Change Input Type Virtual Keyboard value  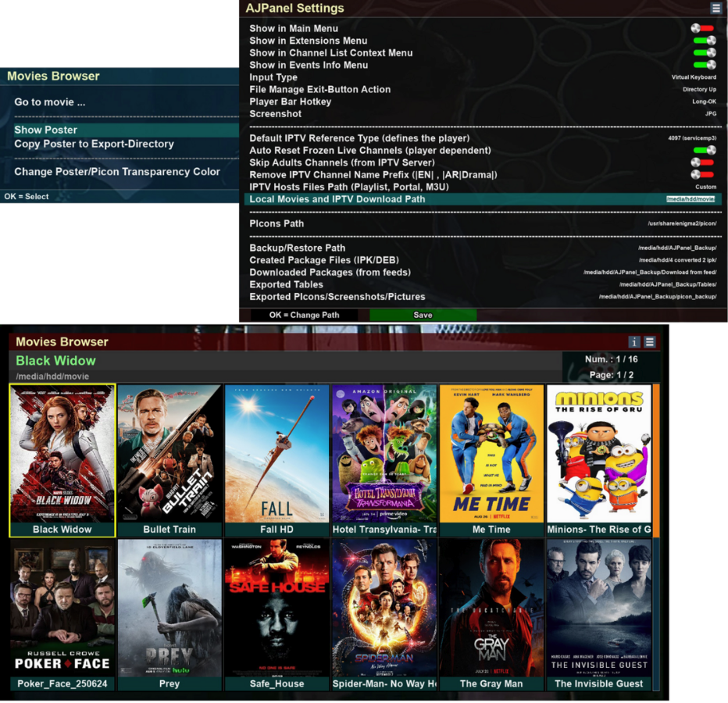[x=694, y=77]
